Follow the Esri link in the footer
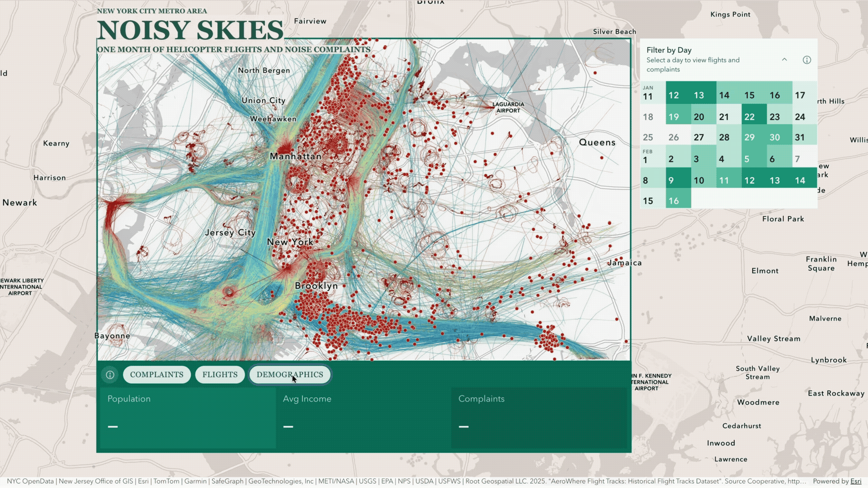 pyautogui.click(x=856, y=481)
